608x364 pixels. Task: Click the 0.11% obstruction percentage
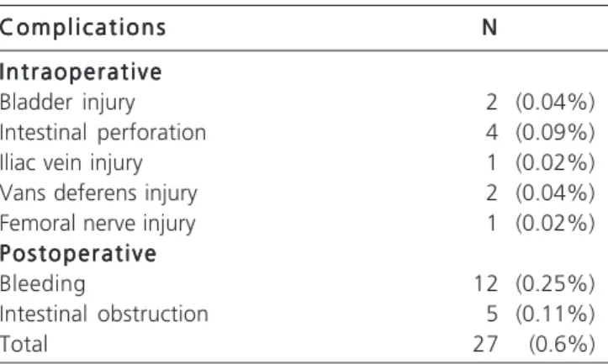pos(555,314)
